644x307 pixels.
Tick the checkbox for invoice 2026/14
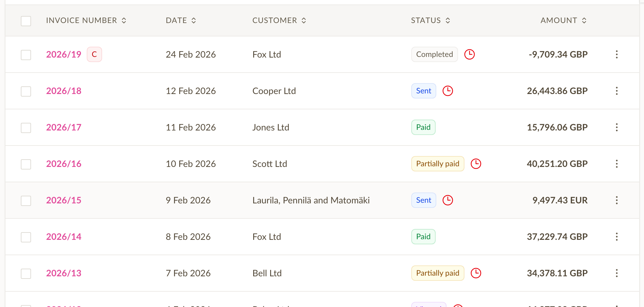click(26, 237)
